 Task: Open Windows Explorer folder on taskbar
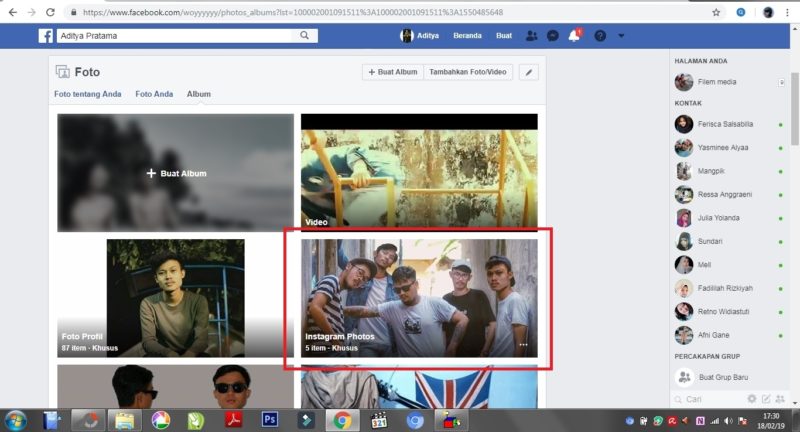point(124,421)
